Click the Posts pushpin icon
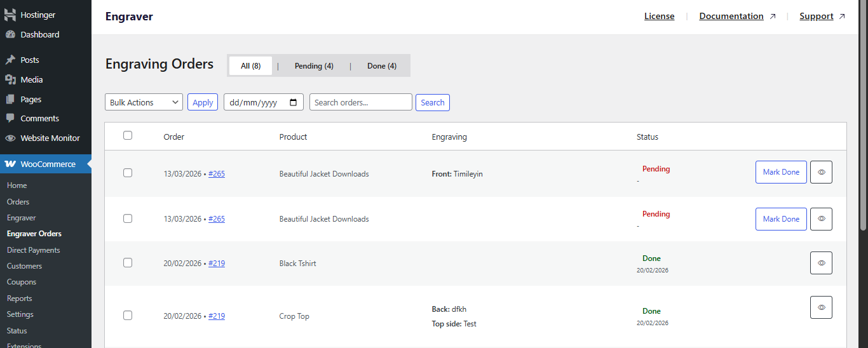 click(10, 60)
